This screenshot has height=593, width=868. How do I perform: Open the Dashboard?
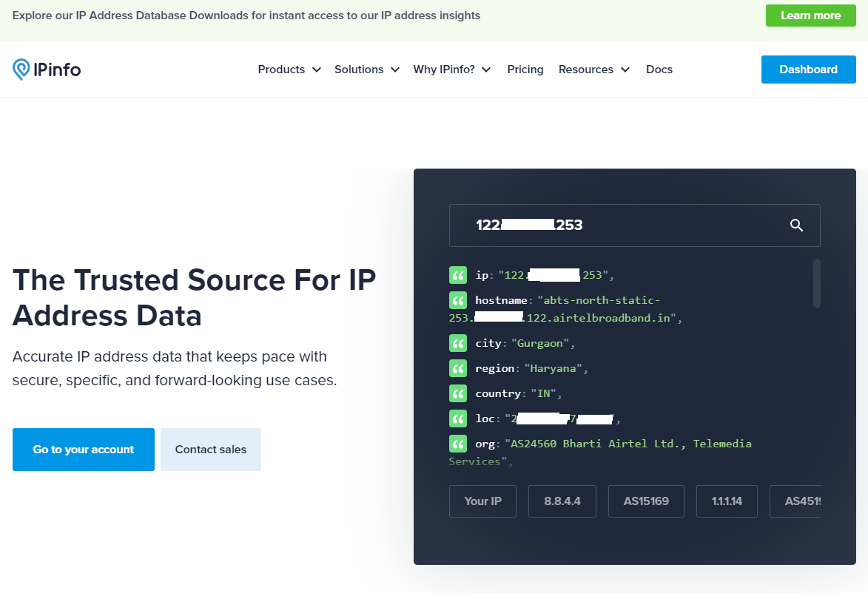pyautogui.click(x=808, y=70)
